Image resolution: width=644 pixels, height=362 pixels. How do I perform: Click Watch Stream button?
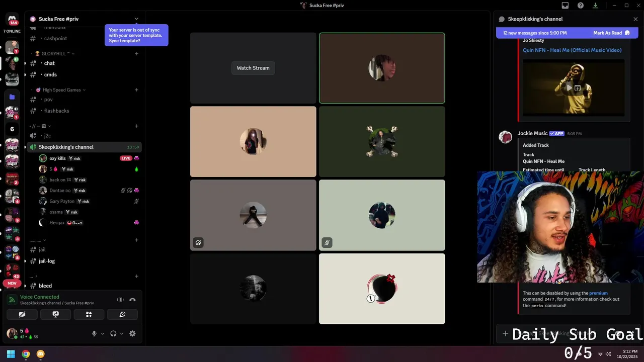point(253,68)
